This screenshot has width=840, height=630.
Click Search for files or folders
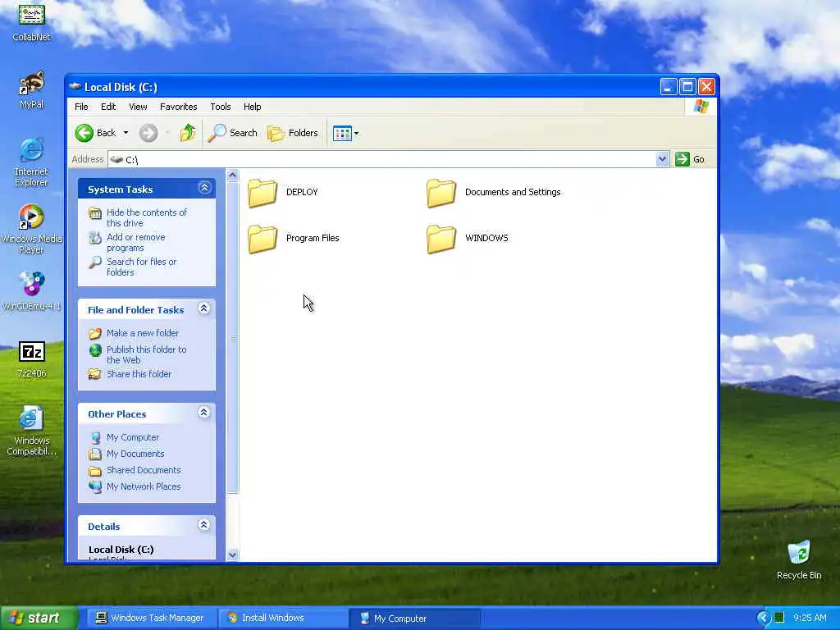point(141,267)
